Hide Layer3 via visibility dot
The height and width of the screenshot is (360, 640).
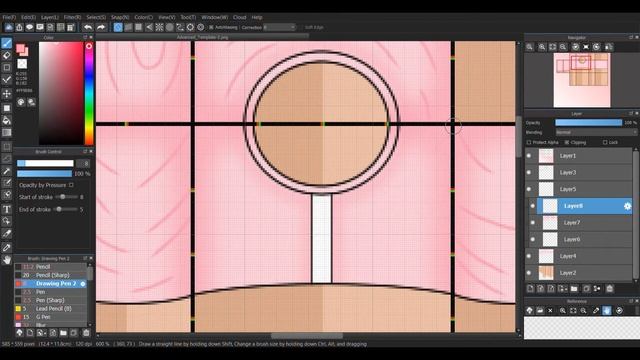point(529,172)
